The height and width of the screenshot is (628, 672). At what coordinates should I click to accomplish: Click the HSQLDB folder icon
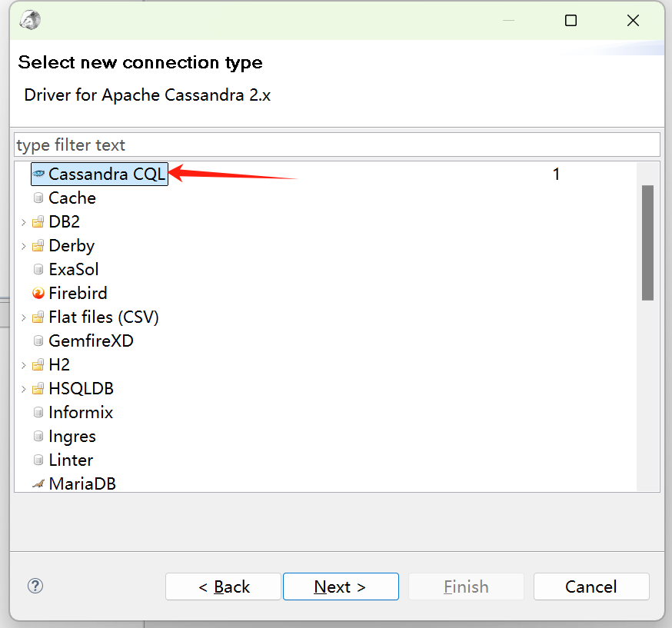(x=38, y=389)
